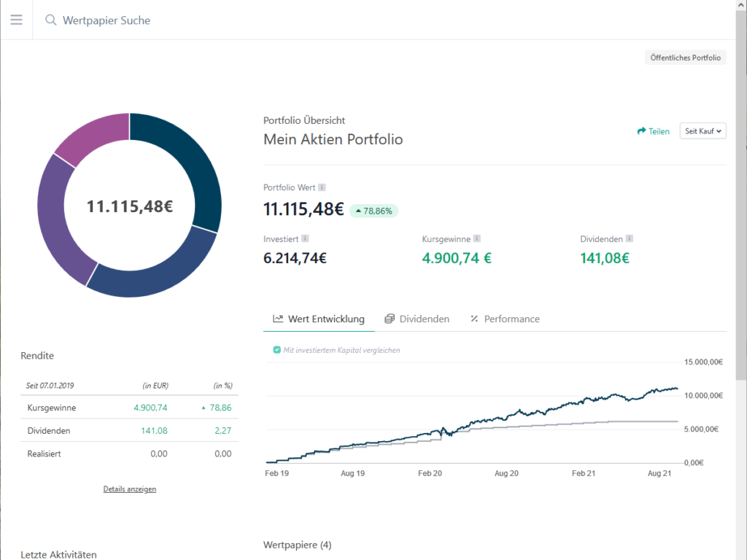747x560 pixels.
Task: Click the Teilen share arrow icon
Action: [641, 131]
